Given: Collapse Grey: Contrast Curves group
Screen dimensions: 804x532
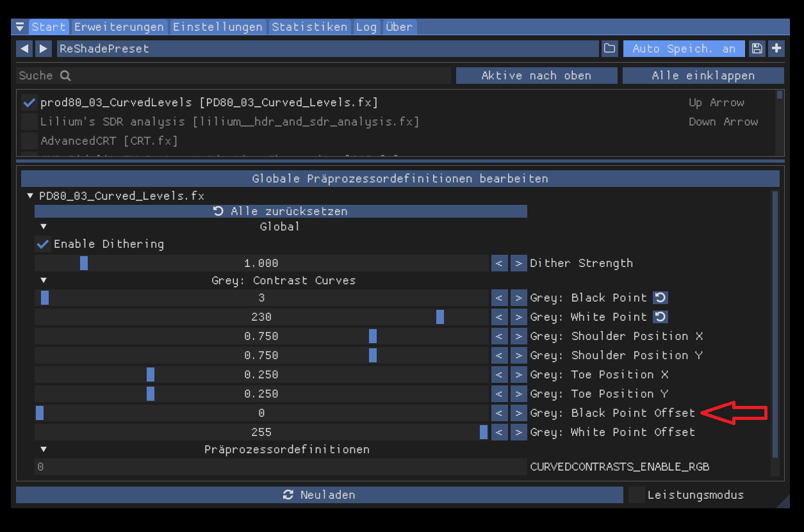Looking at the screenshot, I should point(44,280).
